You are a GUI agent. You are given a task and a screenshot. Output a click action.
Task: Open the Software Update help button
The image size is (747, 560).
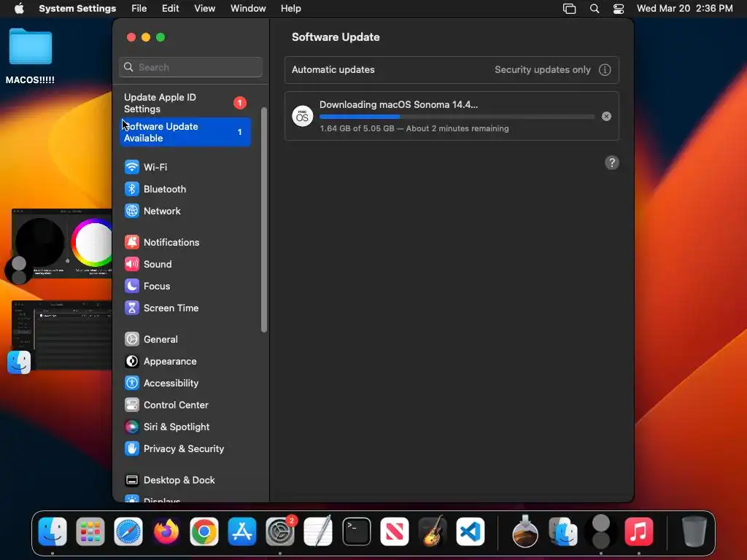pos(612,163)
